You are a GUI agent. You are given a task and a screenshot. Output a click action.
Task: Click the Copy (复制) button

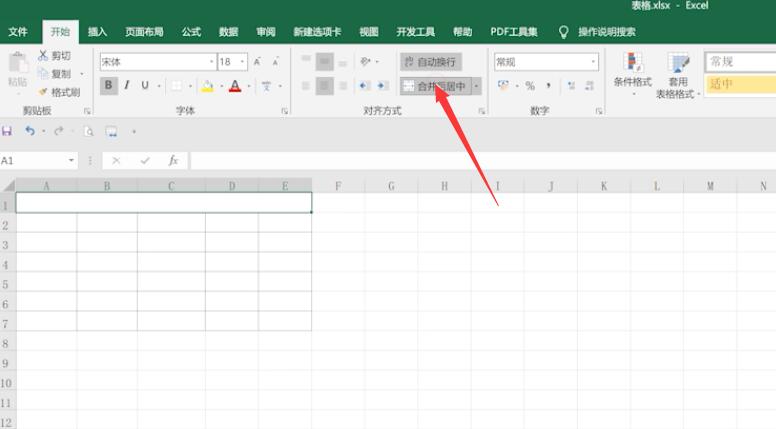coord(55,74)
